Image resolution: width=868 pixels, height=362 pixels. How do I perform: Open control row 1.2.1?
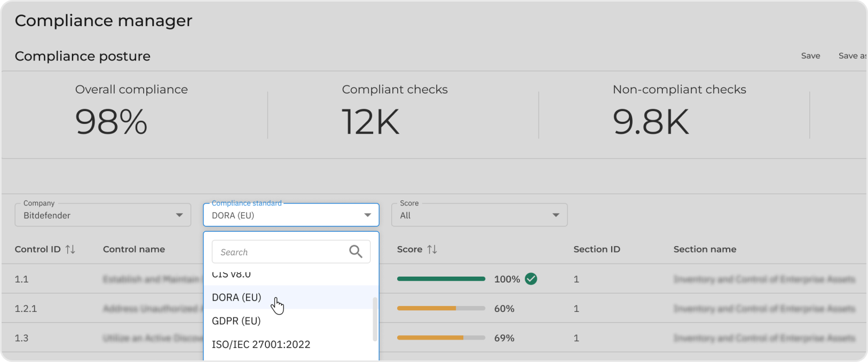tap(26, 309)
